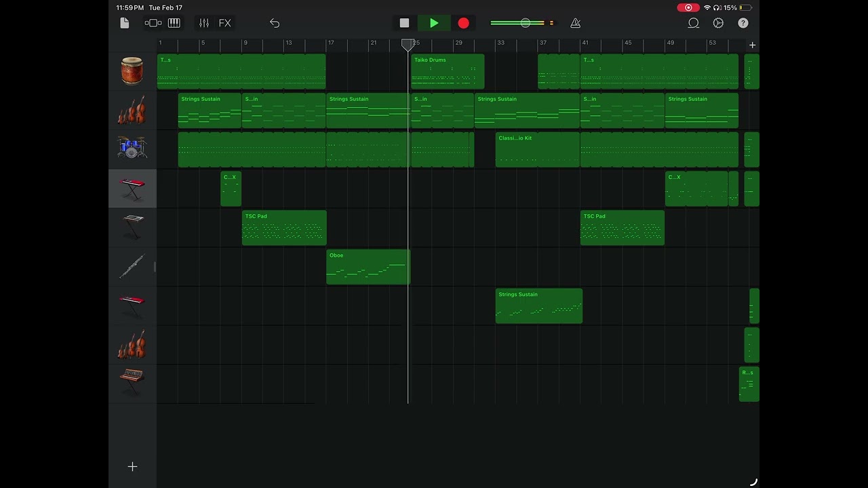Click bar 1 on the ruler
The height and width of the screenshot is (488, 868).
coord(160,43)
